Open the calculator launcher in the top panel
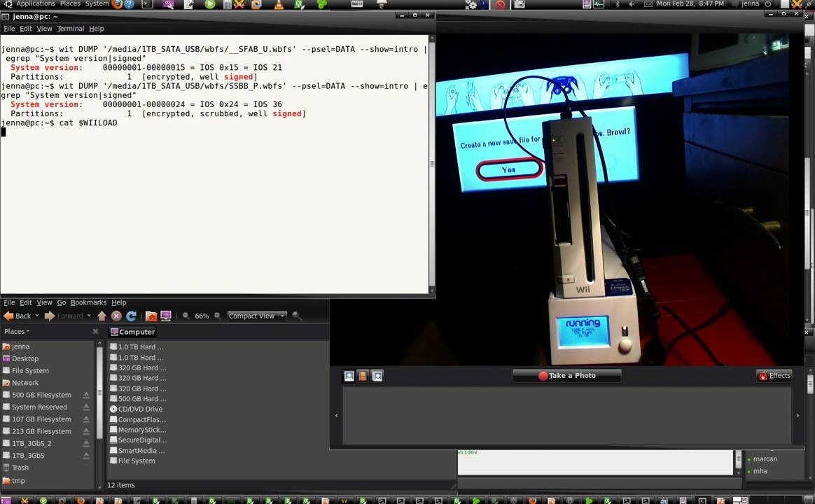Image resolution: width=815 pixels, height=504 pixels. (227, 5)
